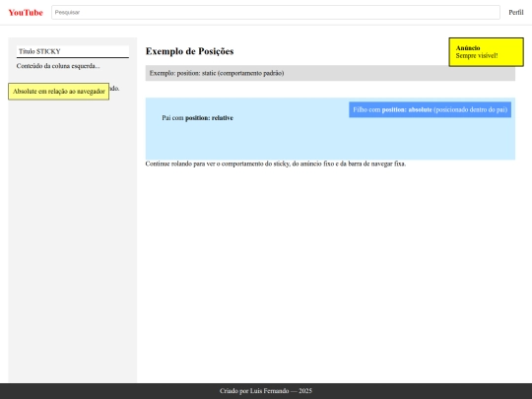
Task: Click the yellow Anúncio box
Action: tap(486, 52)
